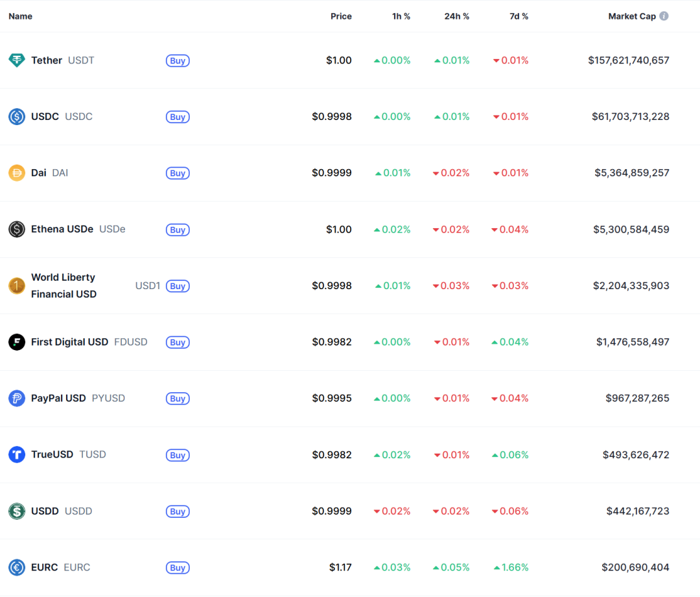Sort by Market Cap column header
This screenshot has width=700, height=597.
(632, 16)
